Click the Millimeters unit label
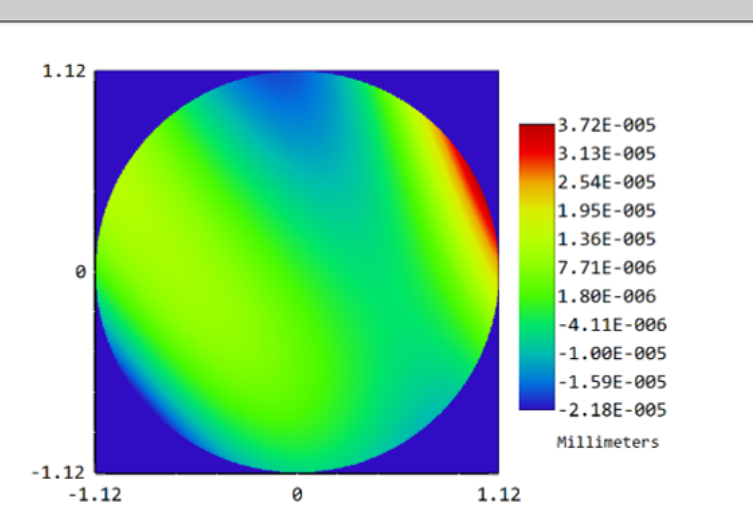The image size is (753, 509). (607, 442)
